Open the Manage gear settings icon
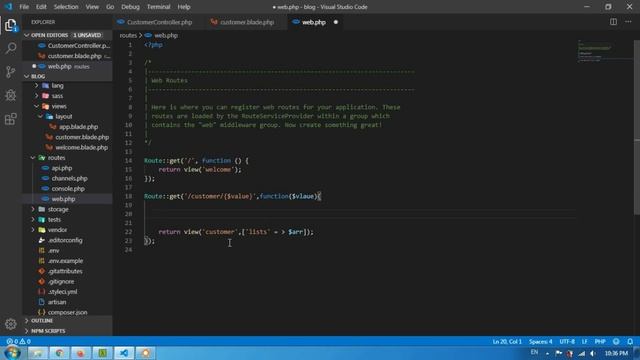The image size is (640, 360). point(11,324)
